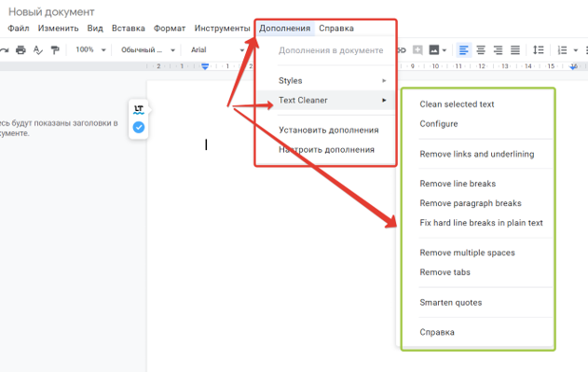Justify text alignment

click(515, 49)
